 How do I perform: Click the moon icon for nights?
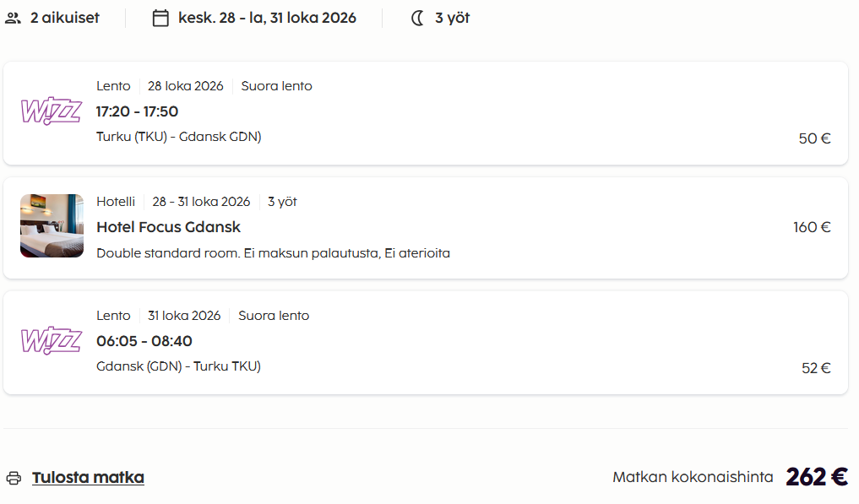[x=417, y=18]
